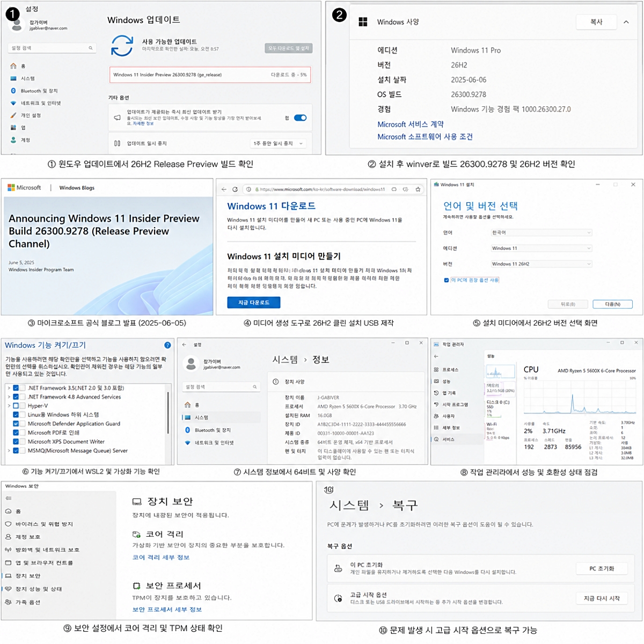
Task: Click the megaphone icon of the latest updates option
Action: pos(117,118)
